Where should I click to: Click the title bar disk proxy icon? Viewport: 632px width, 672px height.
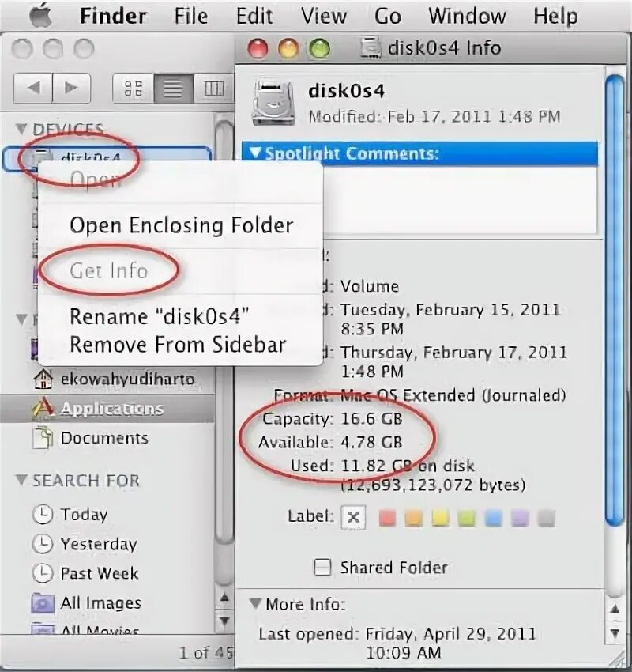(x=371, y=47)
